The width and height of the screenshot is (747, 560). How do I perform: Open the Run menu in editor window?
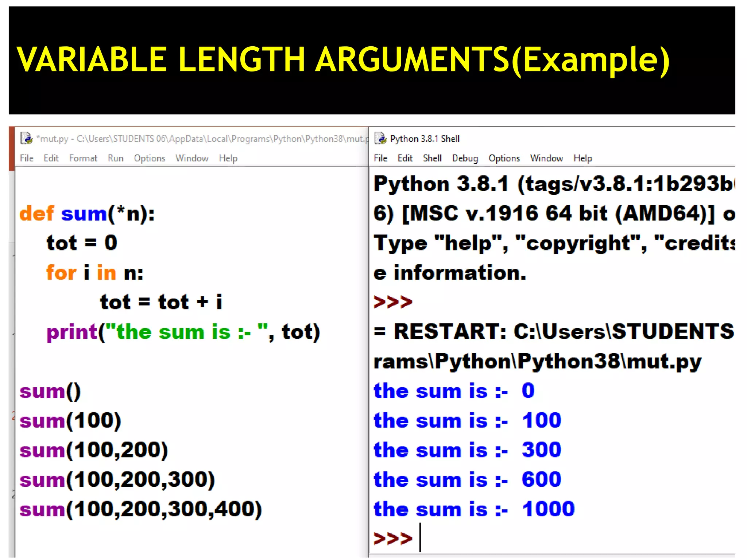116,158
